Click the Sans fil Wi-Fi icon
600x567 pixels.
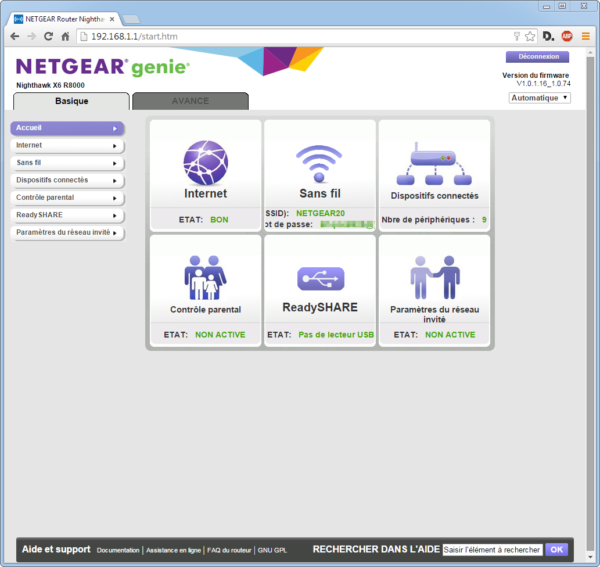320,159
